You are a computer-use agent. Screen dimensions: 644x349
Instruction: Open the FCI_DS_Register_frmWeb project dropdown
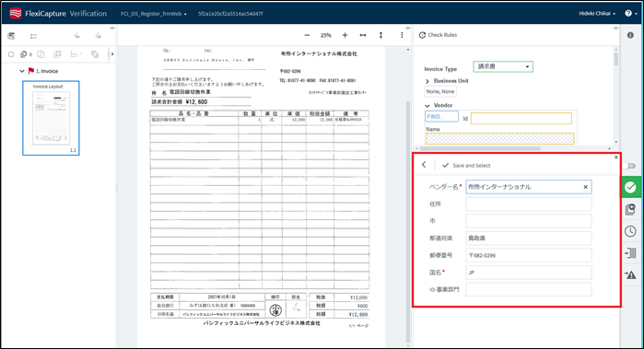tap(154, 14)
